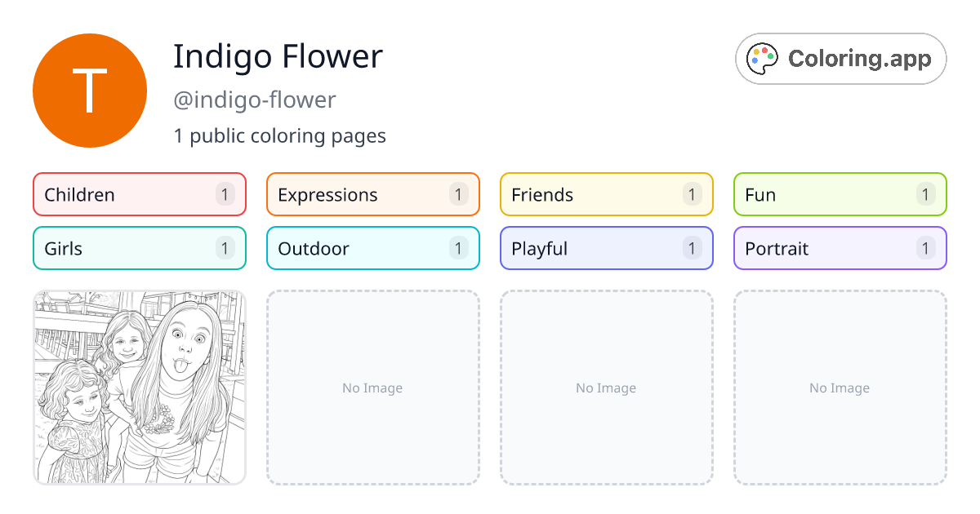This screenshot has height=514, width=980.
Task: Select the count badge on Children tag
Action: coord(224,194)
